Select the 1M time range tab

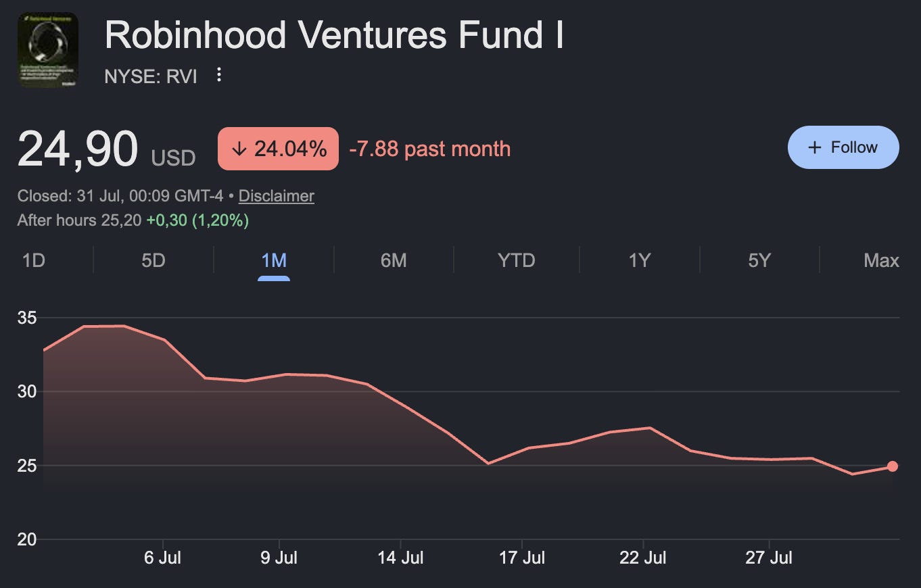coord(274,260)
